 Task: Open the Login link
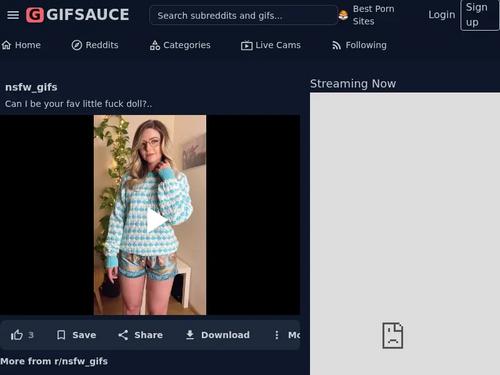point(442,15)
